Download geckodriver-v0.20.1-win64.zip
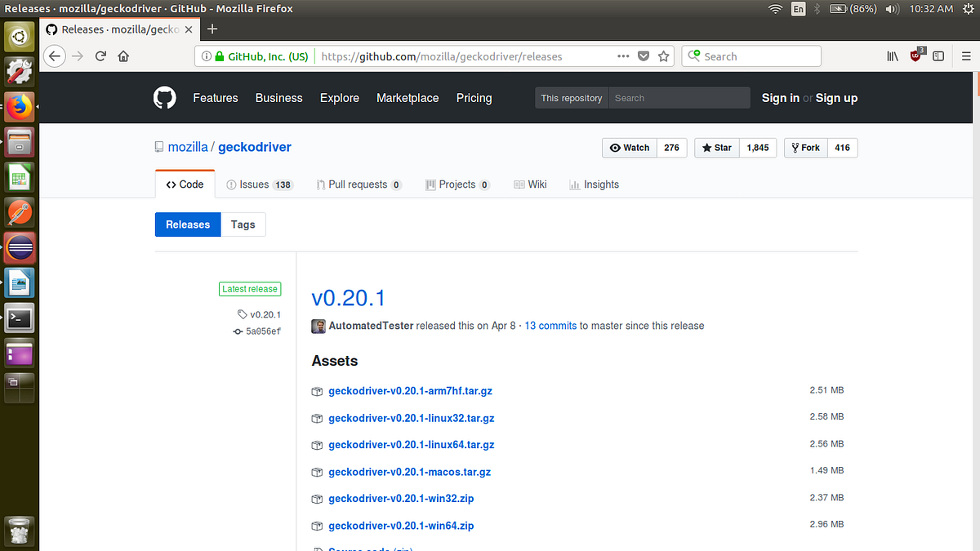 [401, 526]
